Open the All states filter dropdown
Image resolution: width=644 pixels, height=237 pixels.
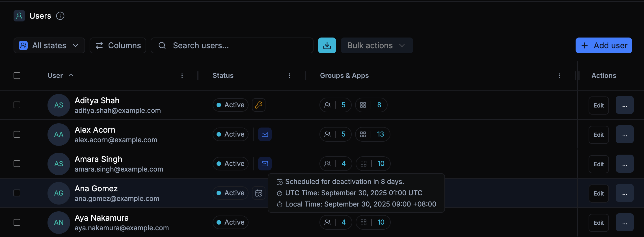[x=49, y=45]
